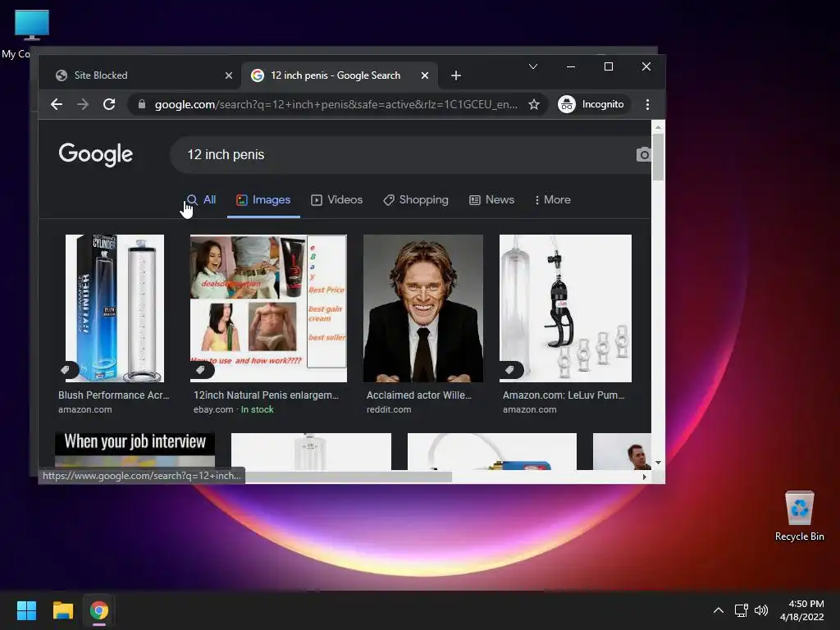The width and height of the screenshot is (840, 630).
Task: Open the 'Amazon.com: LeLuv Pum...' caption link
Action: (x=564, y=395)
